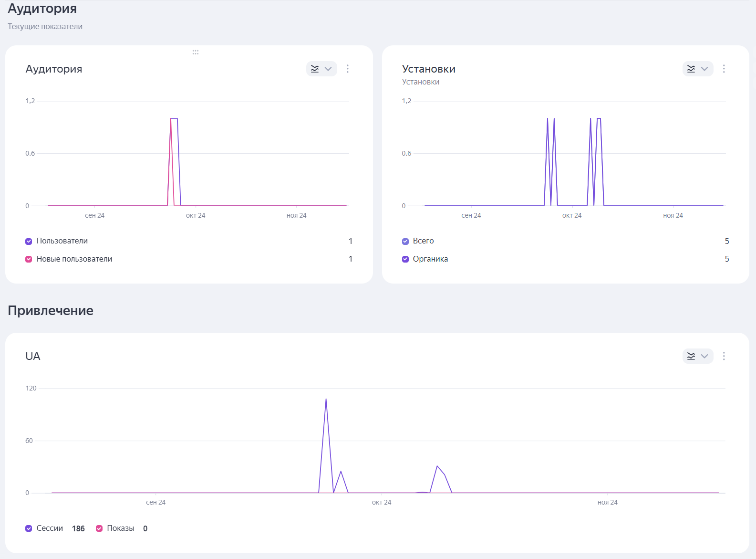The width and height of the screenshot is (756, 559).
Task: Click line chart type icon in Аудитория widget
Action: [315, 69]
